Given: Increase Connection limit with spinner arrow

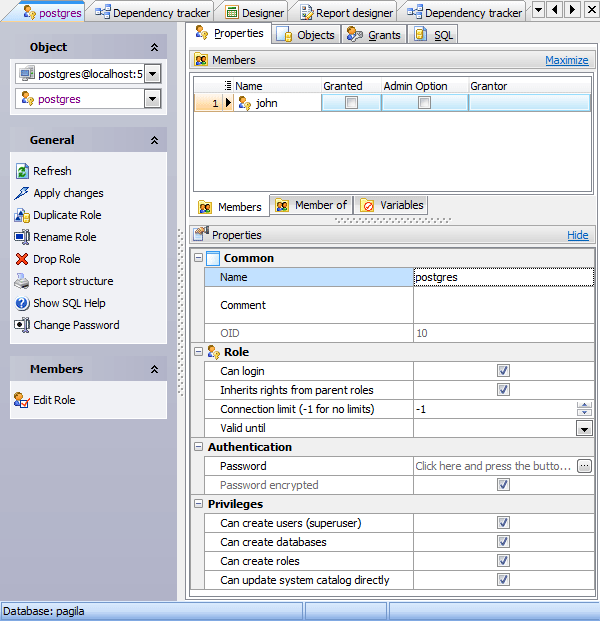Looking at the screenshot, I should click(584, 405).
